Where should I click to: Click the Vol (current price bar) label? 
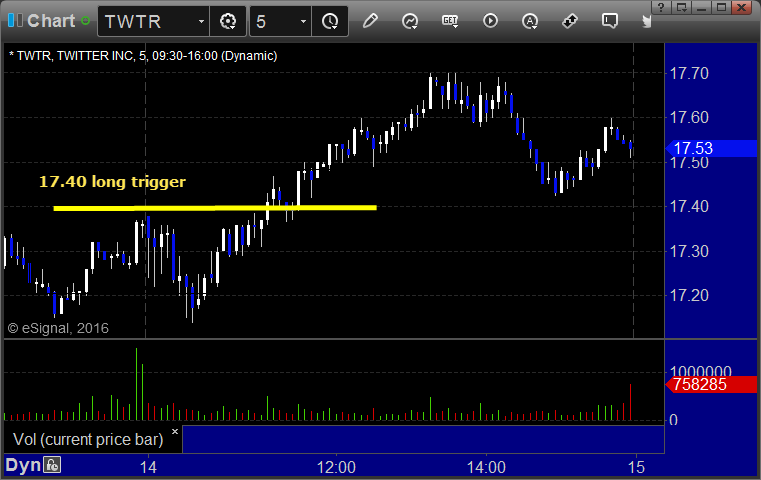pyautogui.click(x=88, y=439)
